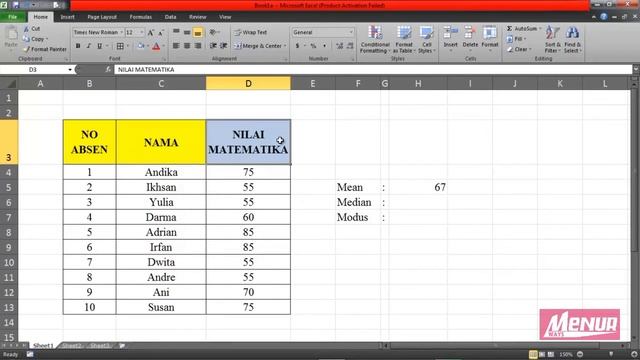Click the Cut scissors icon

pyautogui.click(x=27, y=29)
